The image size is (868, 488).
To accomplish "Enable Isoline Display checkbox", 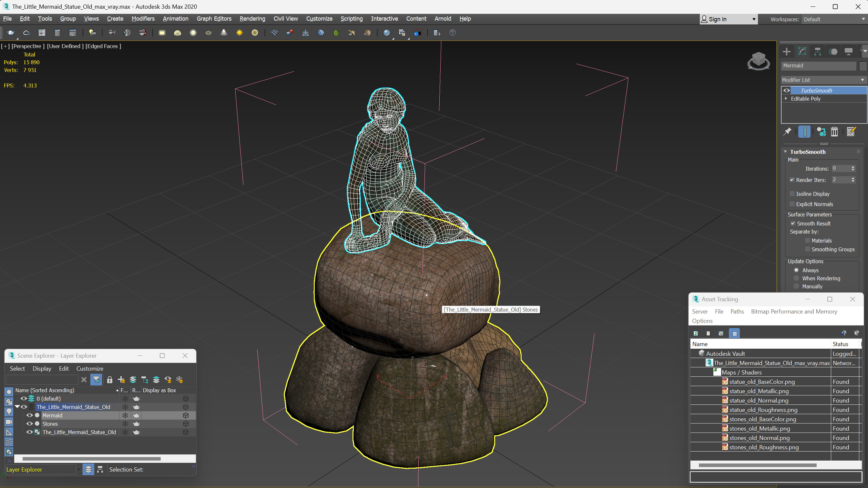I will (x=792, y=194).
